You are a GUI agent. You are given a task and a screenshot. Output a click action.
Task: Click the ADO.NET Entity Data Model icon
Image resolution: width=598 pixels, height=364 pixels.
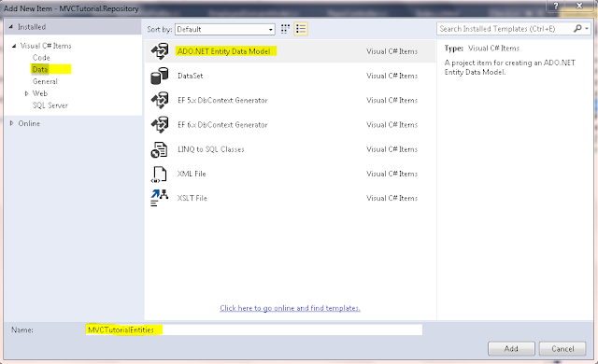[x=160, y=51]
